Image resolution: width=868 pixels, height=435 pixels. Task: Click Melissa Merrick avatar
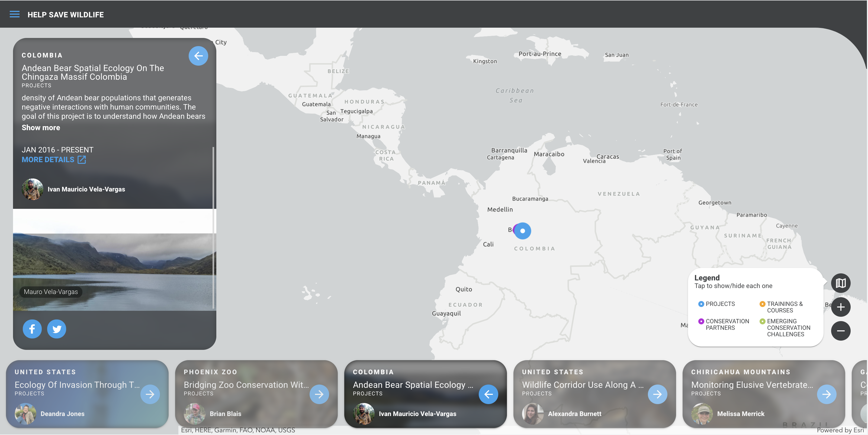[x=702, y=414]
